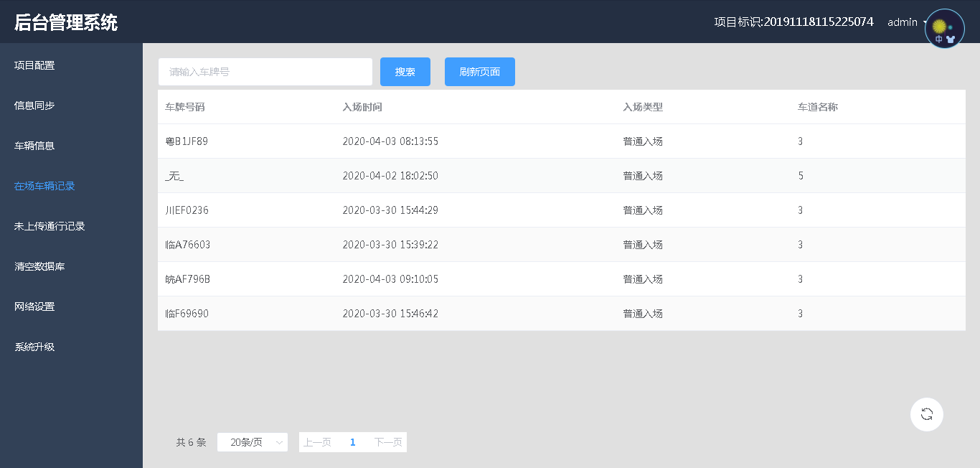Select plate 川EF0236 cell
This screenshot has height=468, width=980.
click(x=187, y=210)
